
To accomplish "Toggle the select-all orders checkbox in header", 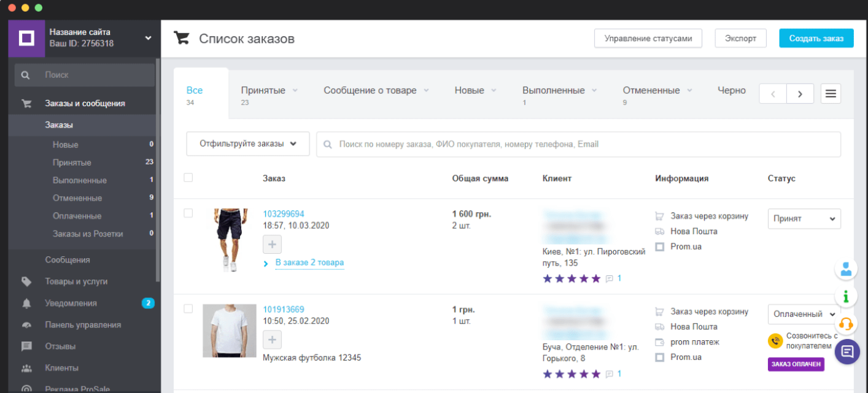I will (188, 178).
